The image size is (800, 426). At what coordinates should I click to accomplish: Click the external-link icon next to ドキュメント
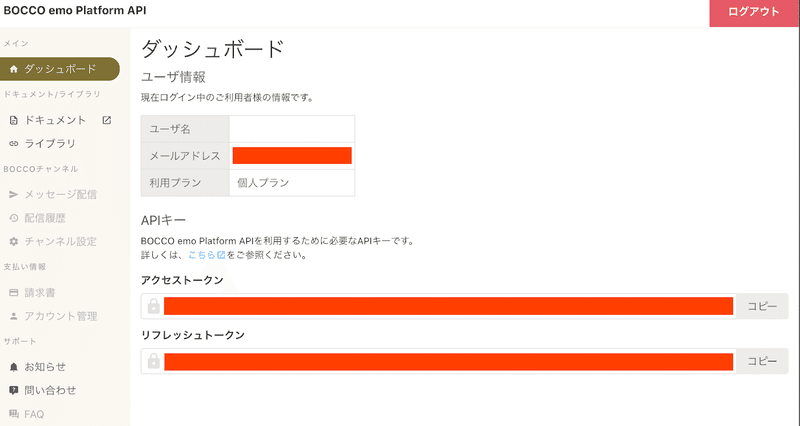point(107,120)
